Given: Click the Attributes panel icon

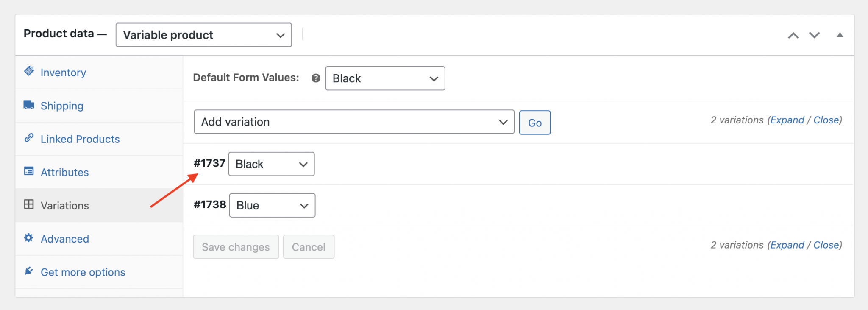Looking at the screenshot, I should [28, 172].
